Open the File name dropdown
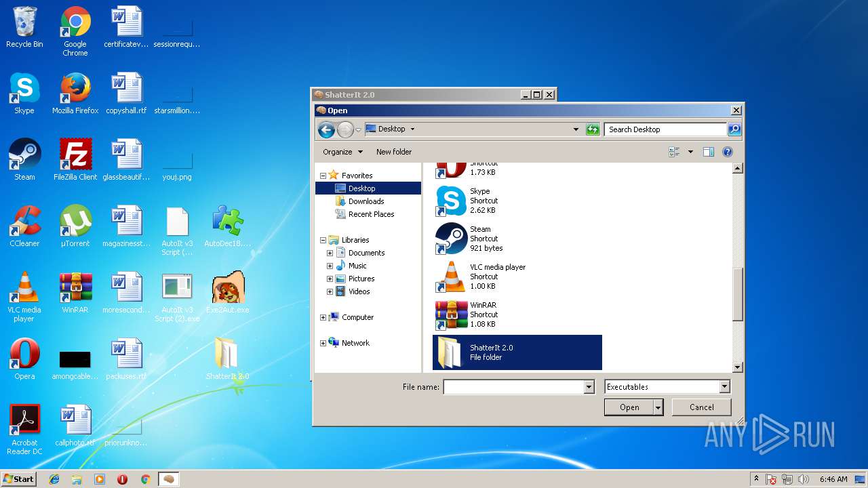This screenshot has width=868, height=488. 589,387
